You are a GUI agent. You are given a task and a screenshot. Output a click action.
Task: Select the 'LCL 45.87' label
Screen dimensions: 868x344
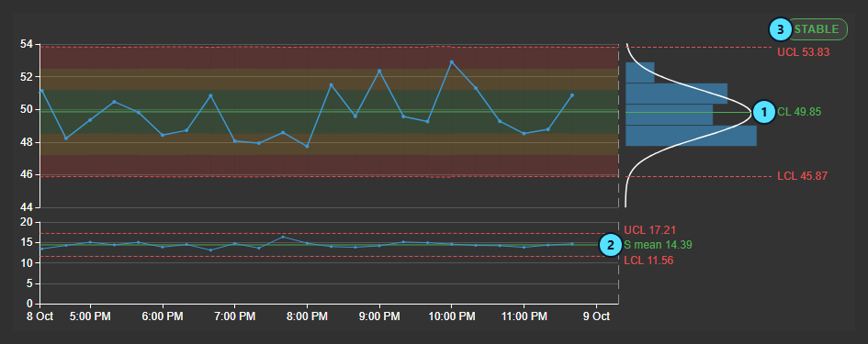(x=803, y=176)
